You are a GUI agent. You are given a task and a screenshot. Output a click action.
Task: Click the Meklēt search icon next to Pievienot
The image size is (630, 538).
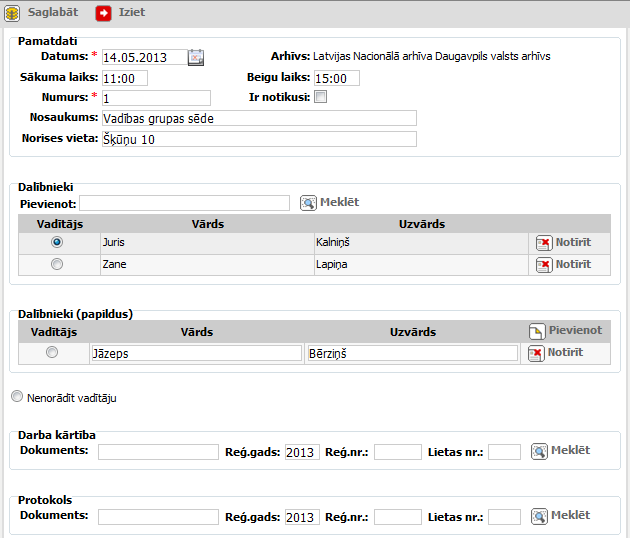click(x=308, y=203)
